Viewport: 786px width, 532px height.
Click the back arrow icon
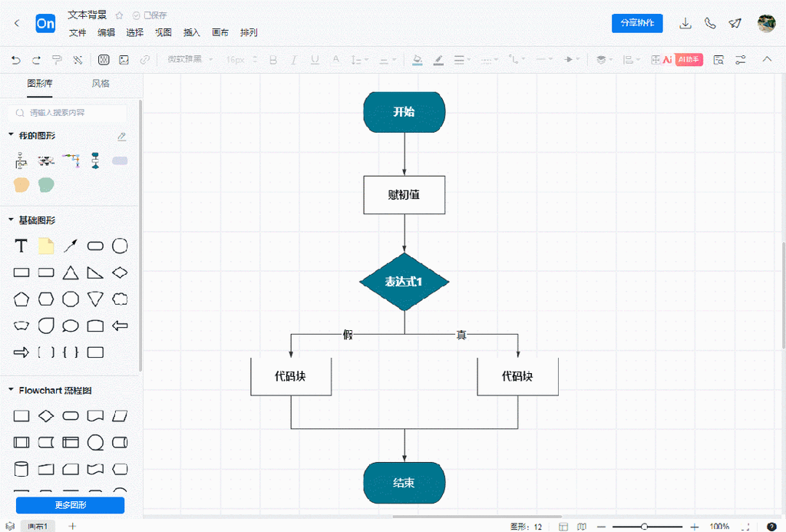[17, 23]
